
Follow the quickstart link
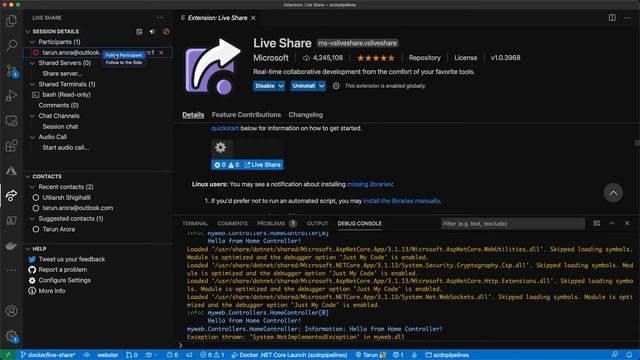[225, 128]
